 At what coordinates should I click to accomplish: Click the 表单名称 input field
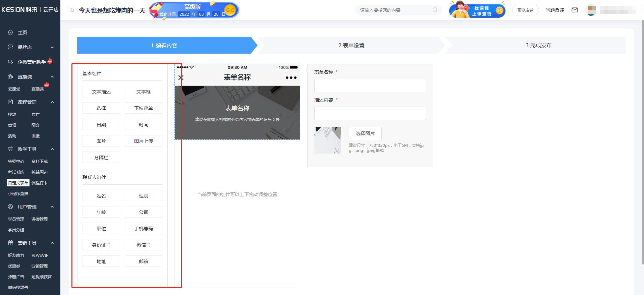click(x=370, y=85)
